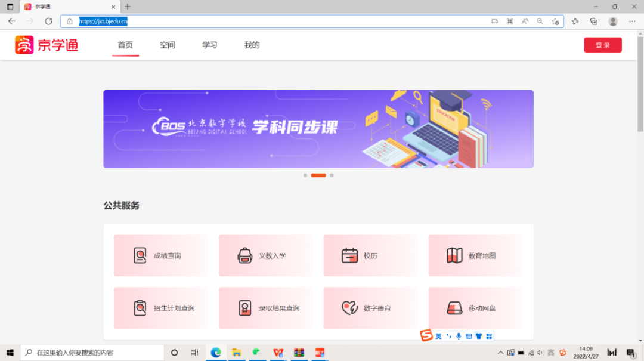
Task: Open the 数字德育 heart icon
Action: pos(349,308)
